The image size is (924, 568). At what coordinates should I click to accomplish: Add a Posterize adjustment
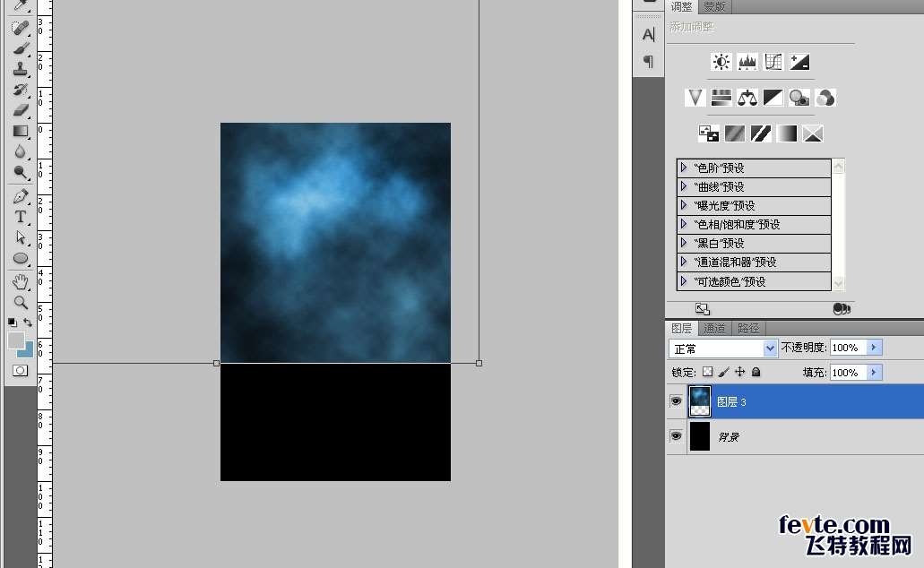coord(734,133)
